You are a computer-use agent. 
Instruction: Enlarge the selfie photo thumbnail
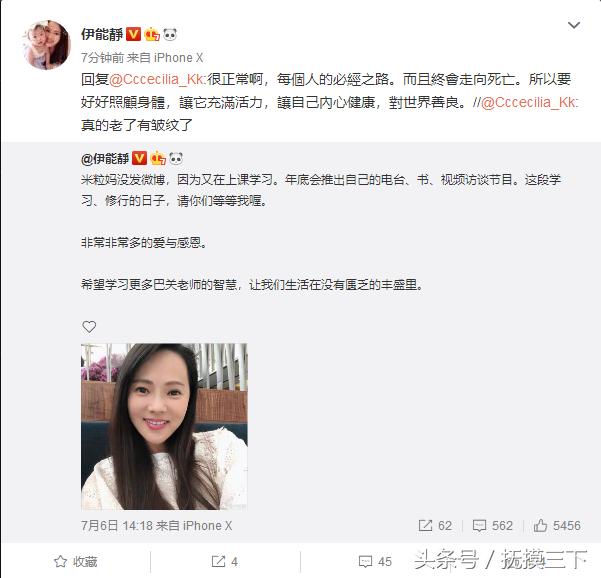click(164, 427)
